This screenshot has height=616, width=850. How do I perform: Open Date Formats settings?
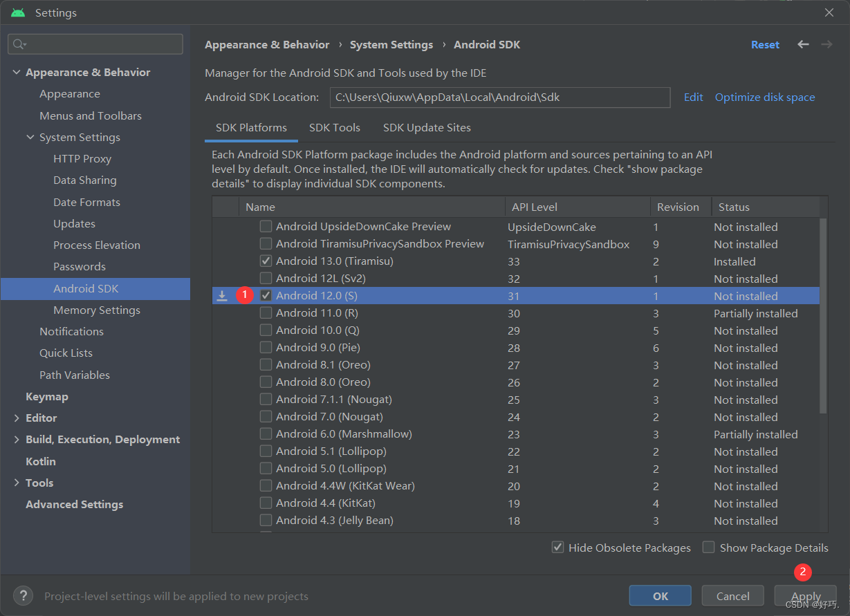[86, 203]
